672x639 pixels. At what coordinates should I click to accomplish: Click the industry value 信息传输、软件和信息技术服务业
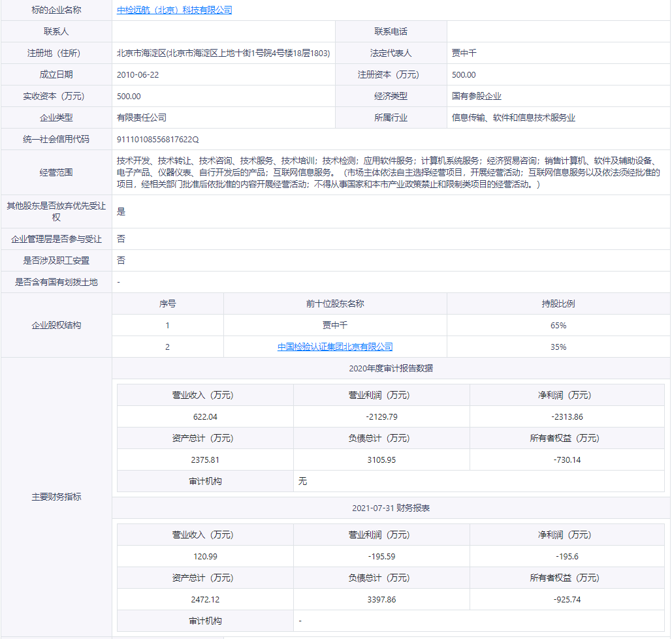[513, 117]
